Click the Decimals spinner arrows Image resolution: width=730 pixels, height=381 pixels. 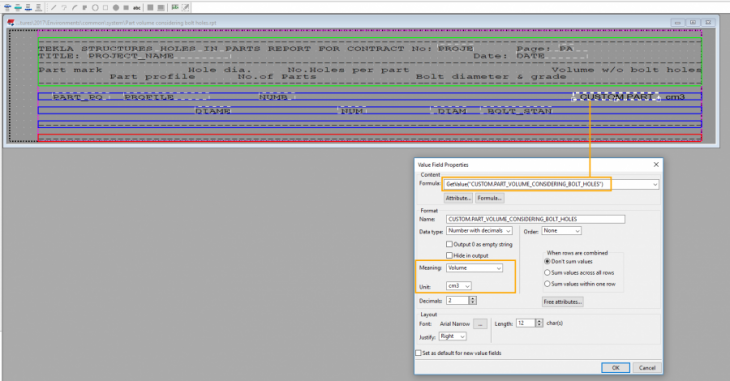pyautogui.click(x=473, y=300)
